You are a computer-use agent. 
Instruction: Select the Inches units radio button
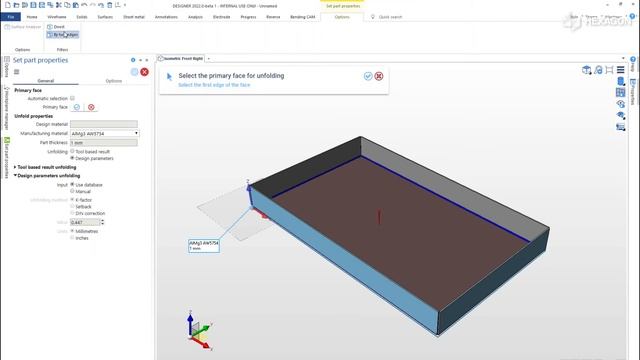[x=72, y=238]
